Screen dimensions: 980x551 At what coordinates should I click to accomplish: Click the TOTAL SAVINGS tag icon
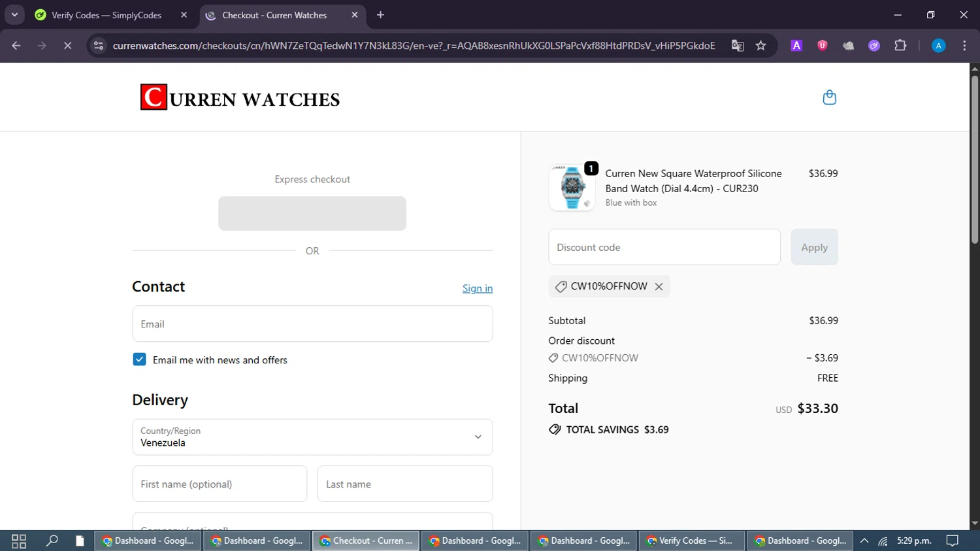click(x=555, y=429)
